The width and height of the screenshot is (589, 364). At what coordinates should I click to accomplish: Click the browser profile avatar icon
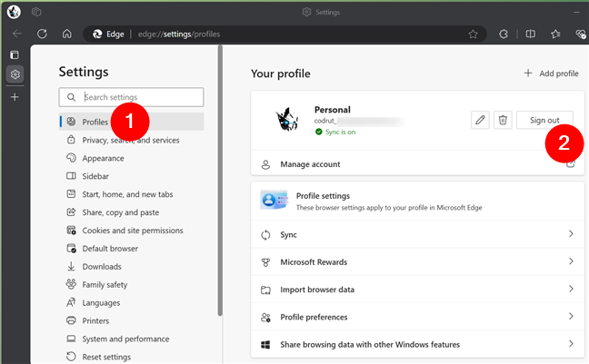pos(14,12)
